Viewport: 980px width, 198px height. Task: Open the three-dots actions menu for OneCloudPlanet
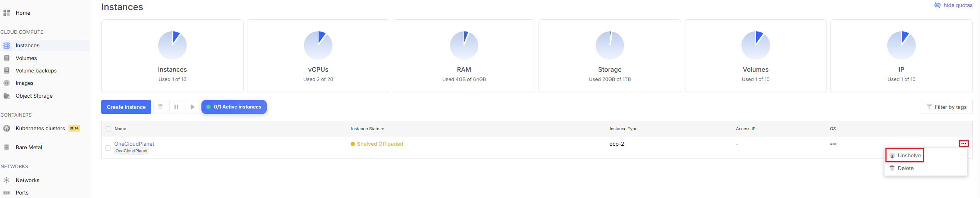click(x=963, y=144)
